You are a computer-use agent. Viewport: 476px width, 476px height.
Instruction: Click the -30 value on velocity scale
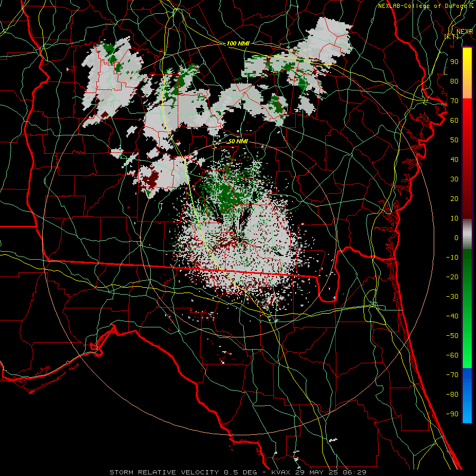(x=452, y=297)
